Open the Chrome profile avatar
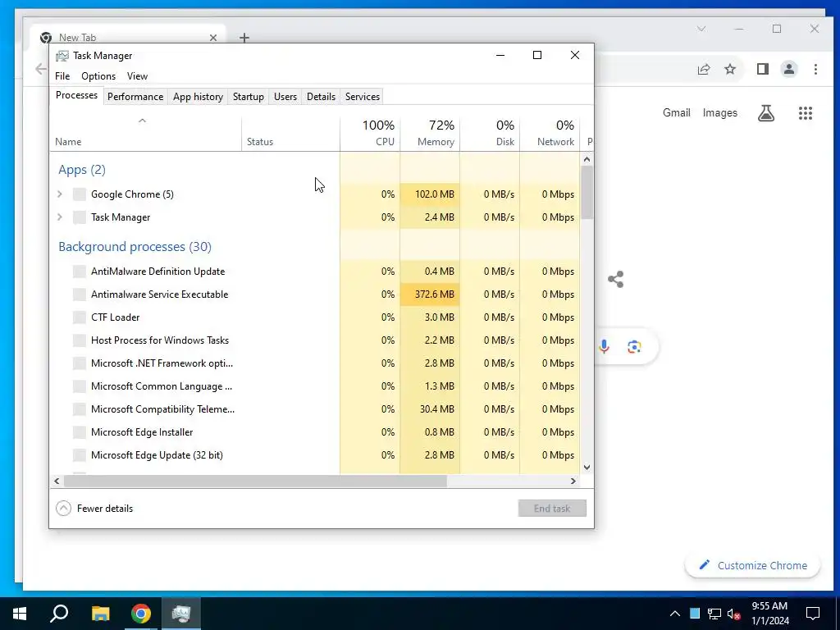Screen dimensions: 840x630 789,69
